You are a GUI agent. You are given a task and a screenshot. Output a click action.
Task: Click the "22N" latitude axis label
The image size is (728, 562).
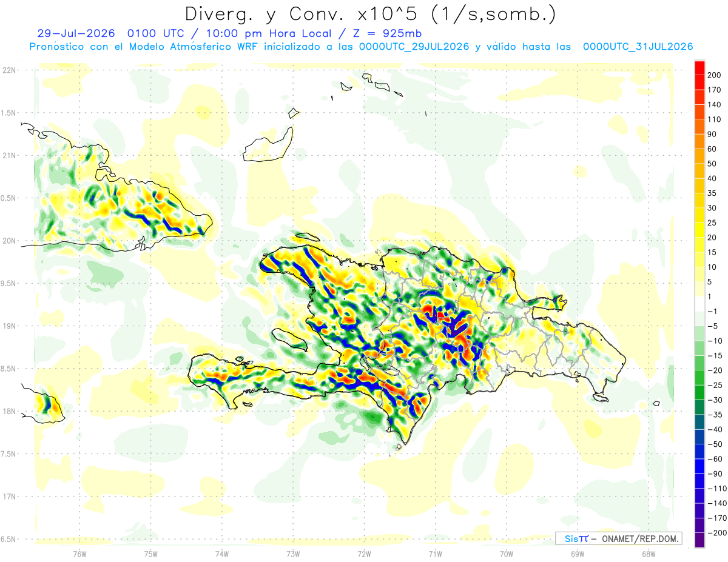(9, 70)
